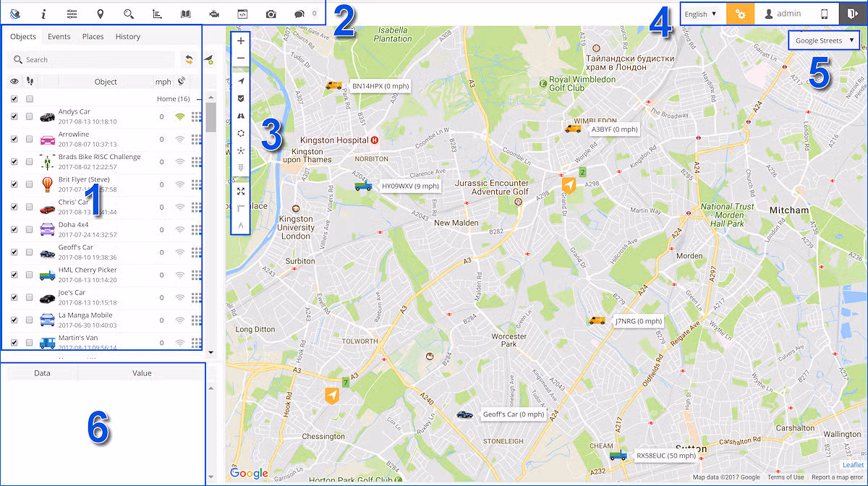Click fit objects on map expand icon

click(x=241, y=191)
